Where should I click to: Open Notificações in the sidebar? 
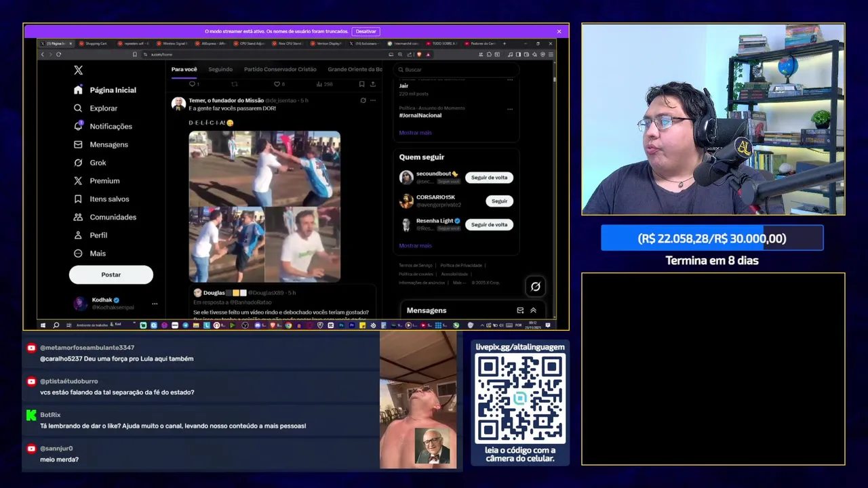103,127
